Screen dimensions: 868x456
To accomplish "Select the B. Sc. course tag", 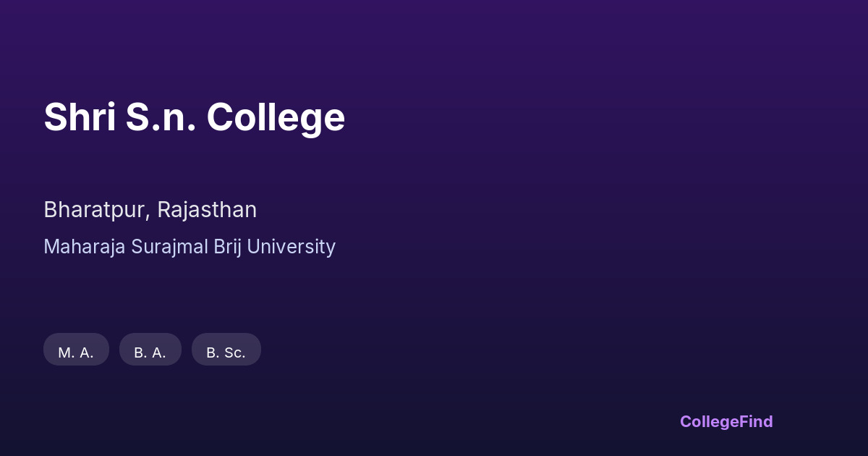I will [226, 352].
